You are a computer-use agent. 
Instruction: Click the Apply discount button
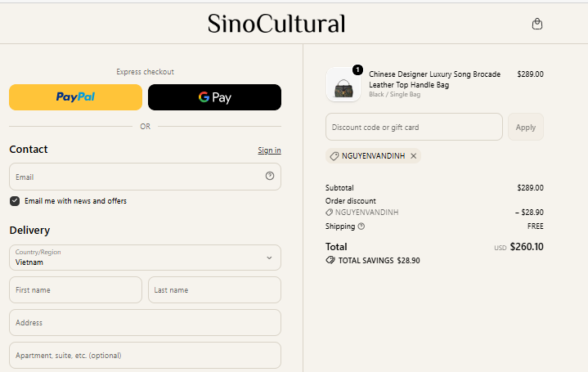click(x=525, y=127)
